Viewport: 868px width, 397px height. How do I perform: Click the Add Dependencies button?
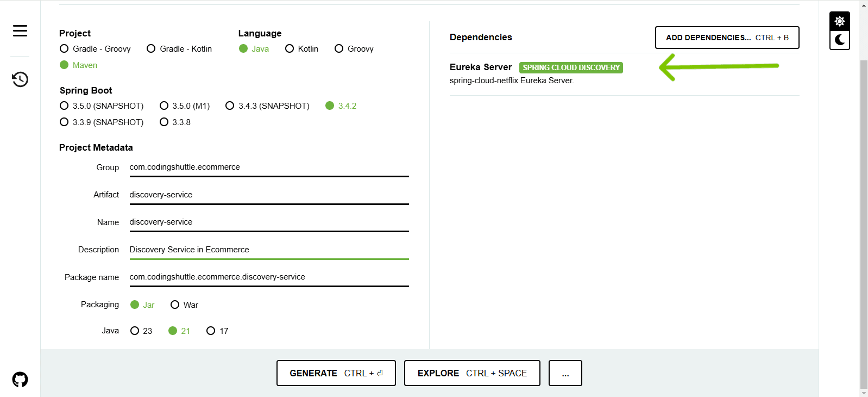(x=727, y=38)
